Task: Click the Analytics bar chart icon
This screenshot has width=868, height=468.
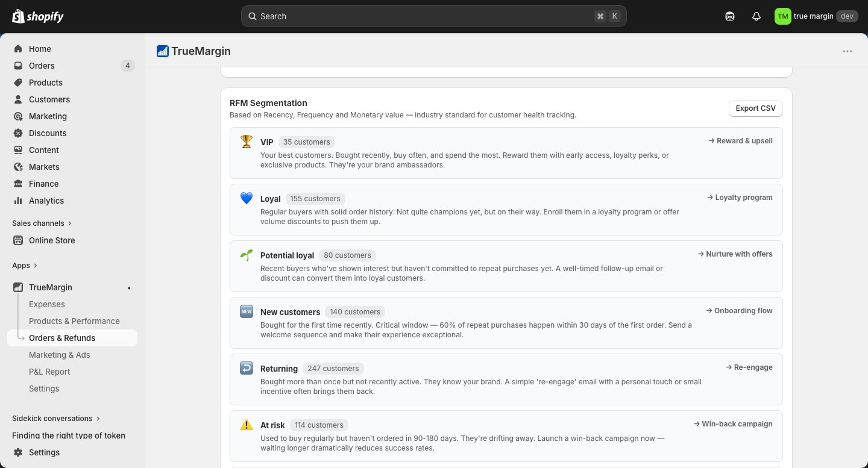Action: click(x=18, y=201)
